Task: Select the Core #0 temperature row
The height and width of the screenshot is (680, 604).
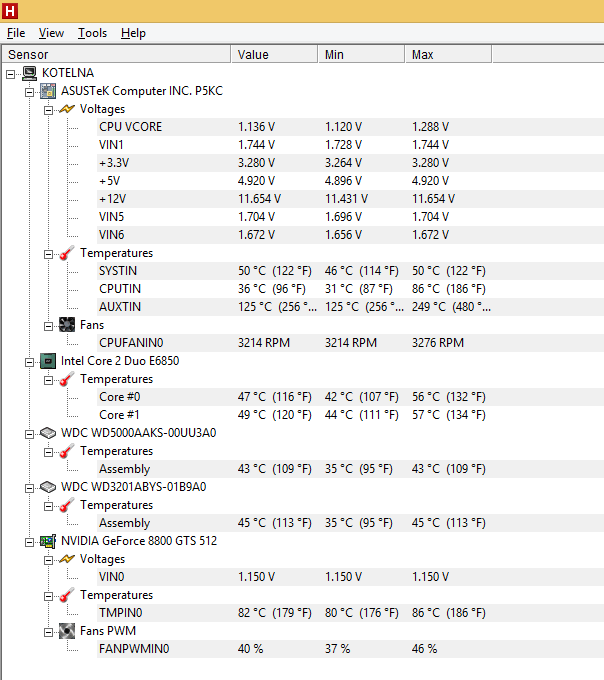Action: [x=350, y=397]
